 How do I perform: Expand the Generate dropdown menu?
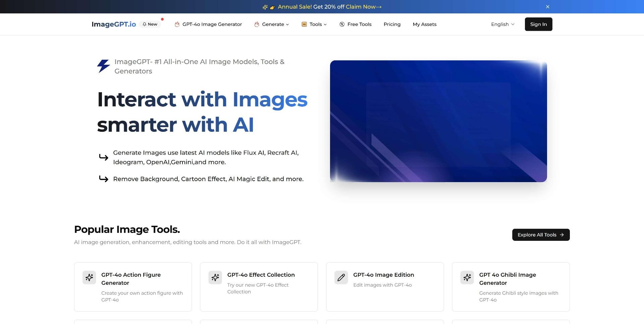click(x=272, y=24)
